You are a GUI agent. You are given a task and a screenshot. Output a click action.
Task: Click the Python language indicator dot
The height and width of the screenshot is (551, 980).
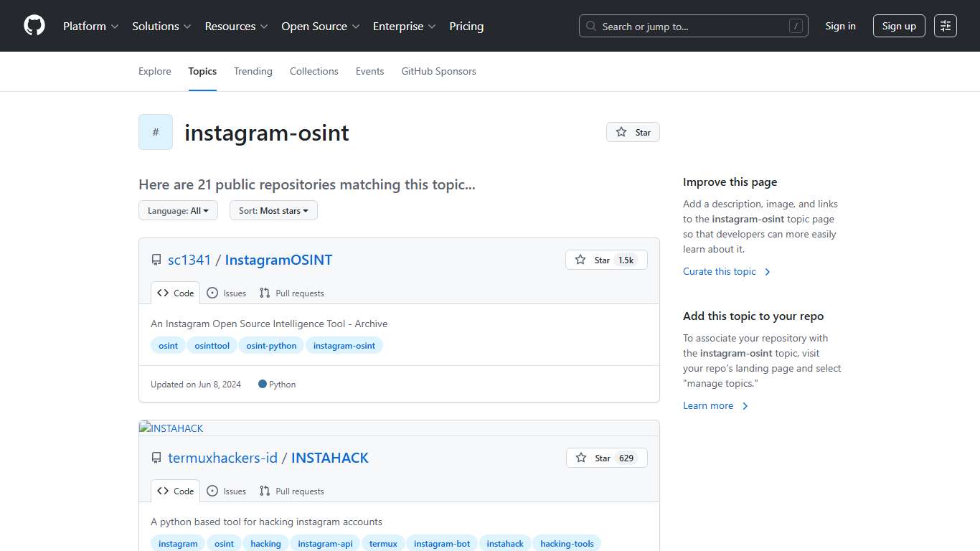(x=263, y=384)
